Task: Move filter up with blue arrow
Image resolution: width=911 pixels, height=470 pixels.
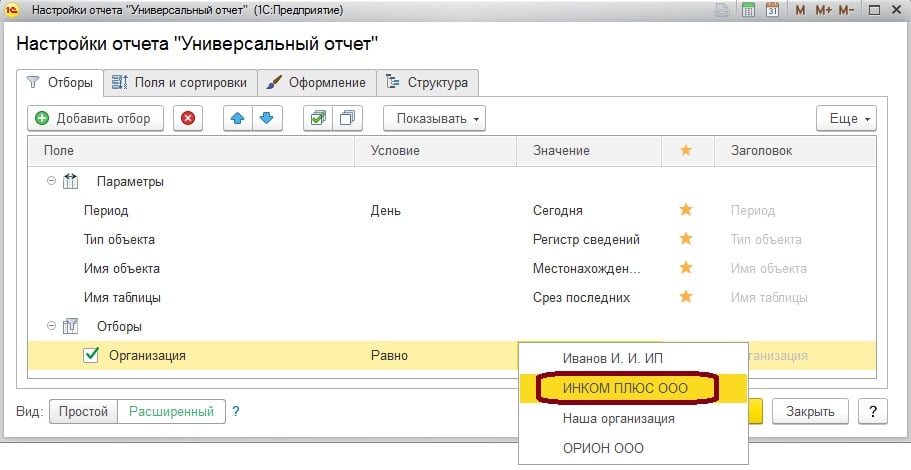Action: (238, 118)
